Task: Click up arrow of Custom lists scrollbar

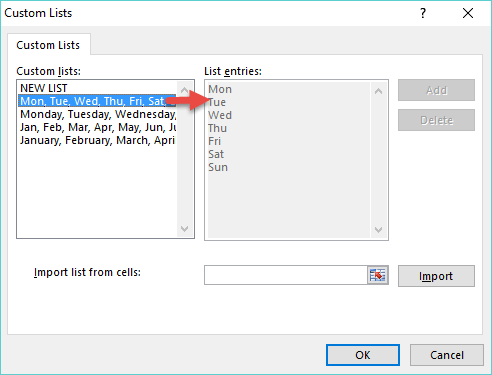Action: (184, 90)
